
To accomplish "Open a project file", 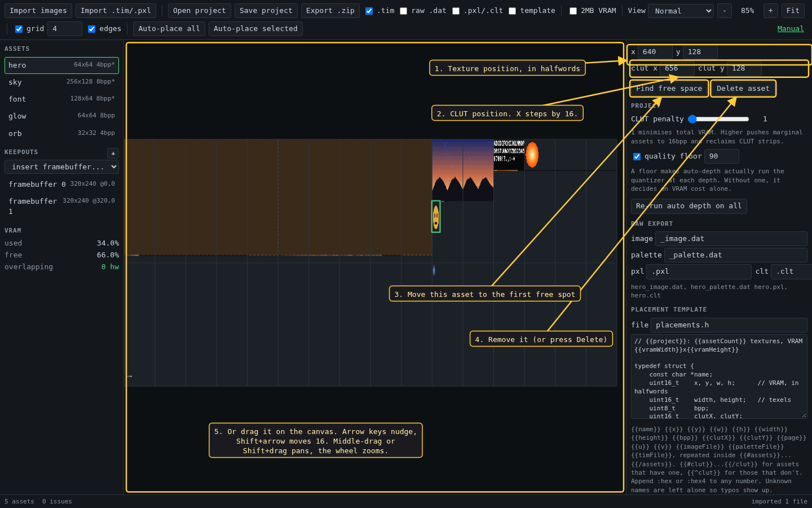I will click(199, 11).
